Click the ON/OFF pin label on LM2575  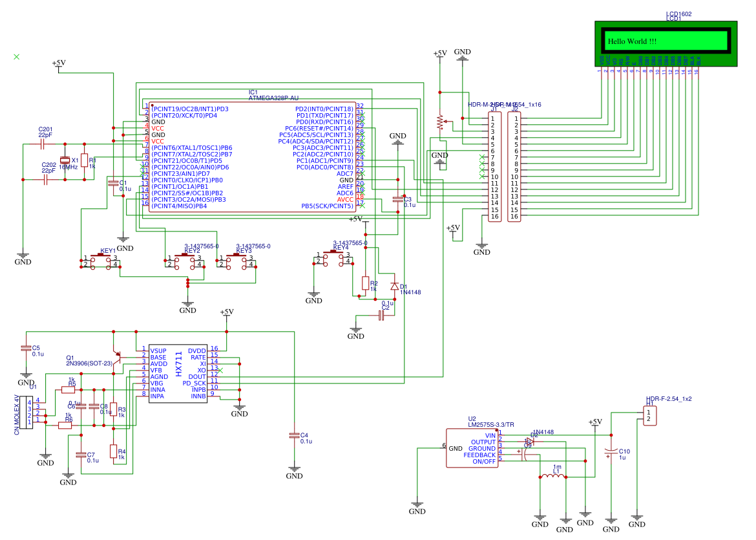[484, 461]
